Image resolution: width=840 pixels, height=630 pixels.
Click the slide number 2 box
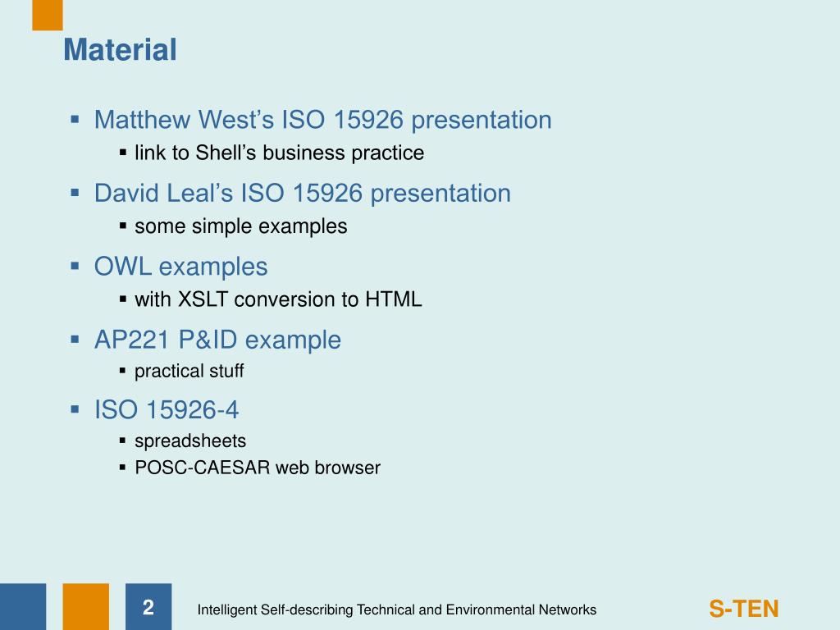(x=148, y=606)
